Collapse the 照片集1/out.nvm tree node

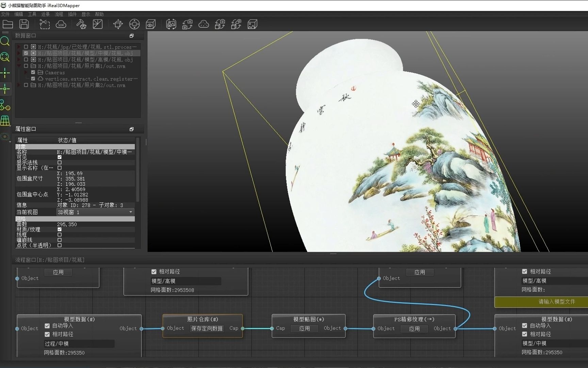point(19,66)
